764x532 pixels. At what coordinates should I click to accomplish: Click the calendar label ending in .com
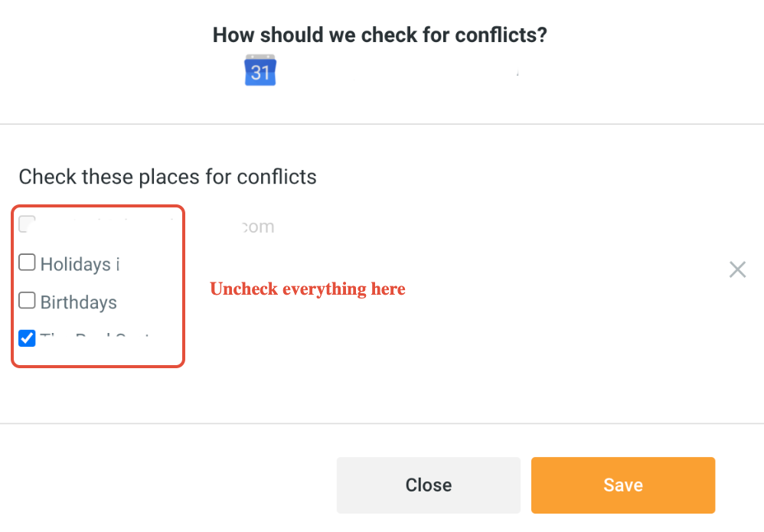coord(259,227)
